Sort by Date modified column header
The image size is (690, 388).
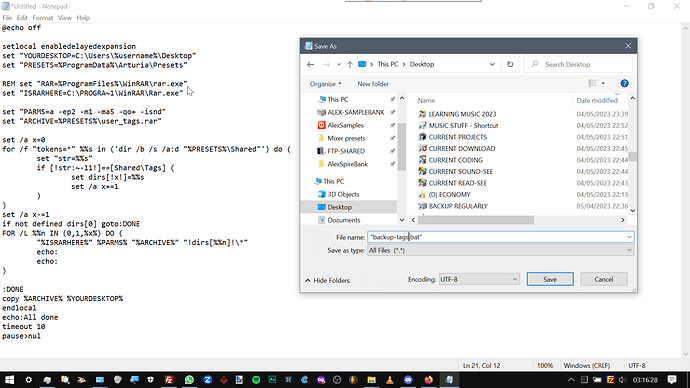597,100
